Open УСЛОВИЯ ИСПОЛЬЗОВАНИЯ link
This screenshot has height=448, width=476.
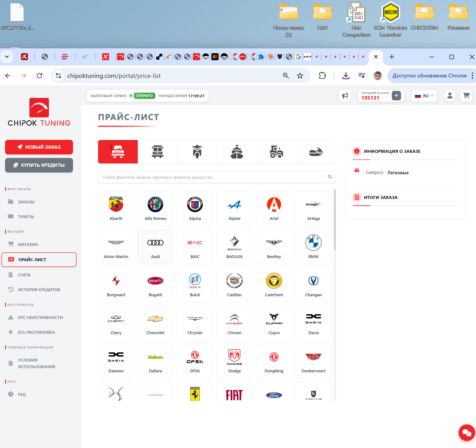[x=36, y=363]
